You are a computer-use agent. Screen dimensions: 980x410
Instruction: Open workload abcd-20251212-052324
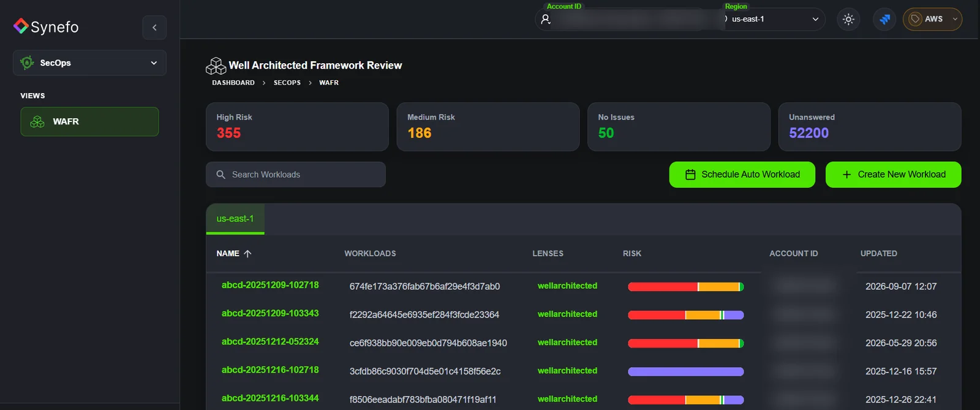point(270,341)
